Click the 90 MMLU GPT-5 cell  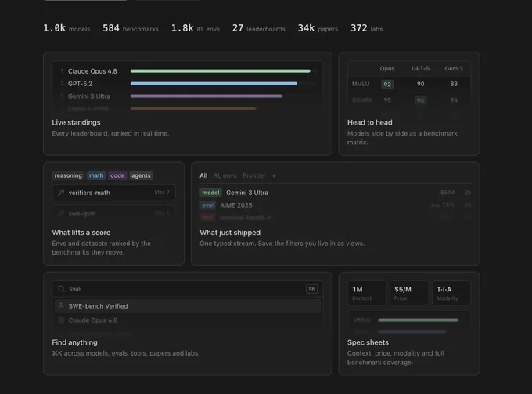pyautogui.click(x=420, y=84)
